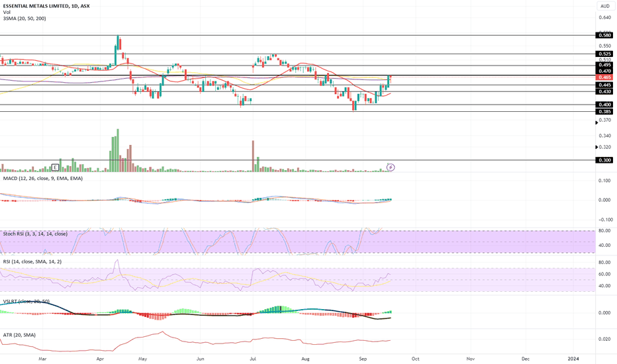Click the 0.525 price level label
The height and width of the screenshot is (364, 617).
click(x=605, y=54)
